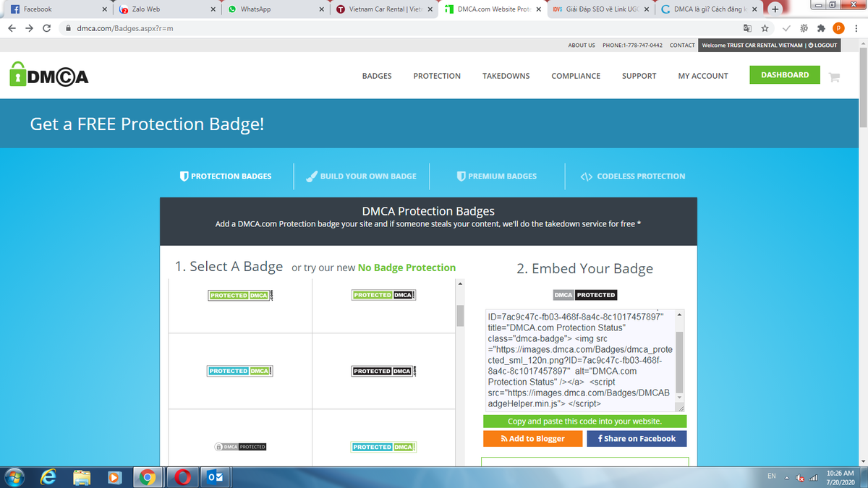Image resolution: width=868 pixels, height=488 pixels.
Task: Open Windows Media Player taskbar icon
Action: (114, 477)
